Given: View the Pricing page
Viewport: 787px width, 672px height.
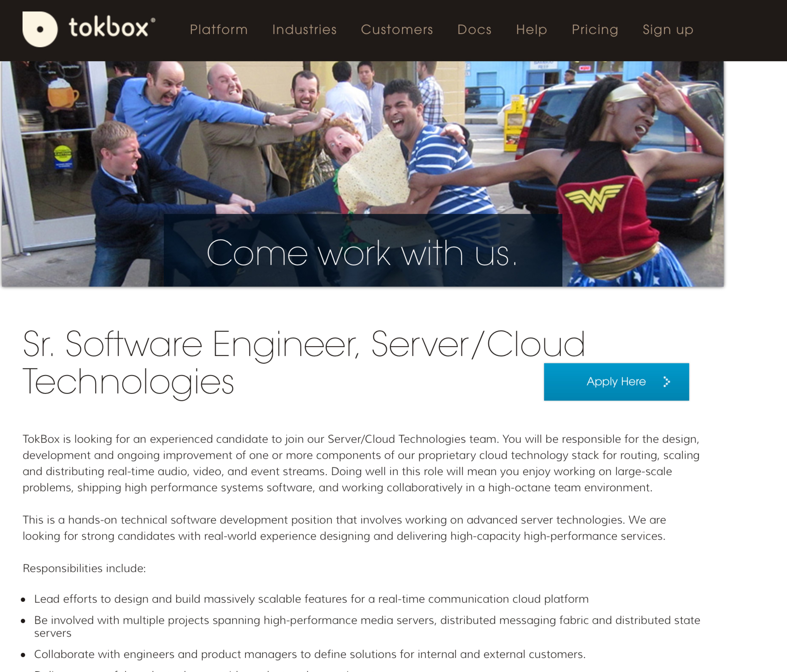Looking at the screenshot, I should [x=595, y=30].
